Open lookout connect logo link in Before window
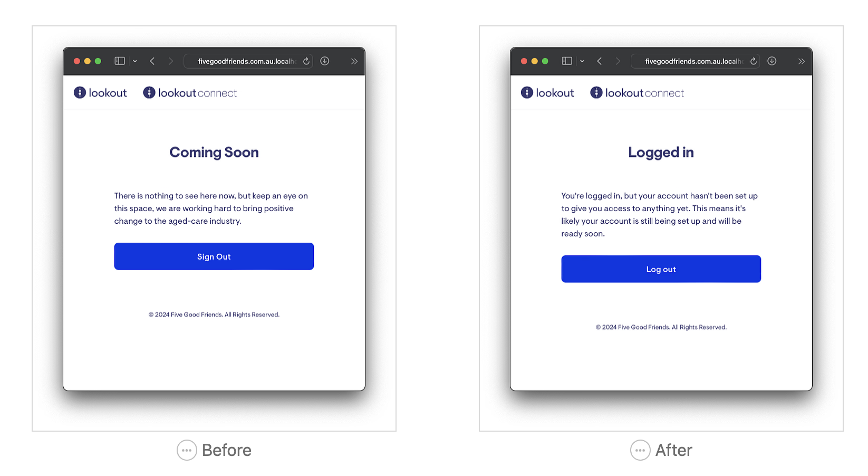This screenshot has height=476, width=868. [x=190, y=93]
